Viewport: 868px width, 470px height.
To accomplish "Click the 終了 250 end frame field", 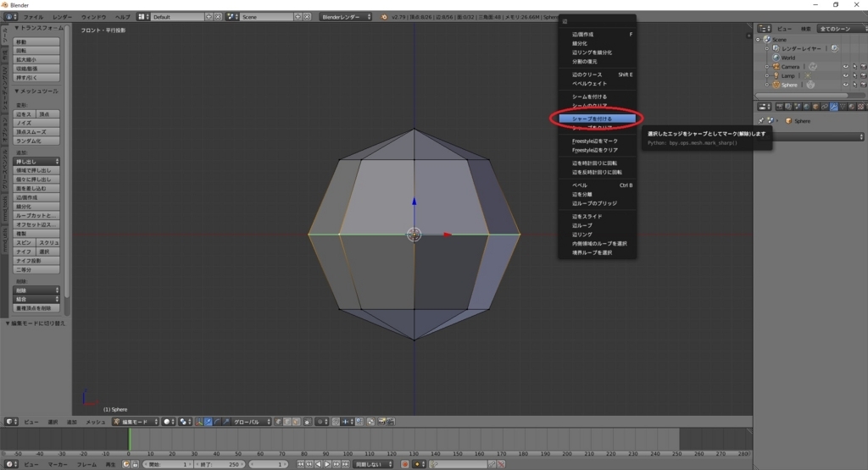I will tap(219, 464).
